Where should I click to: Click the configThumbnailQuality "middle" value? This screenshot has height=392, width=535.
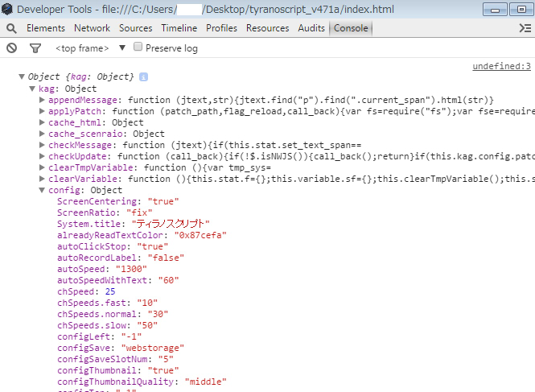pos(205,382)
